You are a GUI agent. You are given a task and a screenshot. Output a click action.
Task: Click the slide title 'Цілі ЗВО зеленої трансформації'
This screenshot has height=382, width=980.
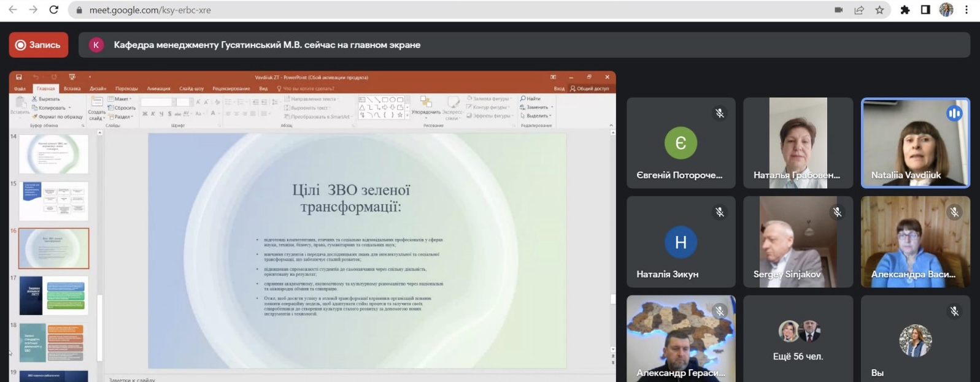351,198
